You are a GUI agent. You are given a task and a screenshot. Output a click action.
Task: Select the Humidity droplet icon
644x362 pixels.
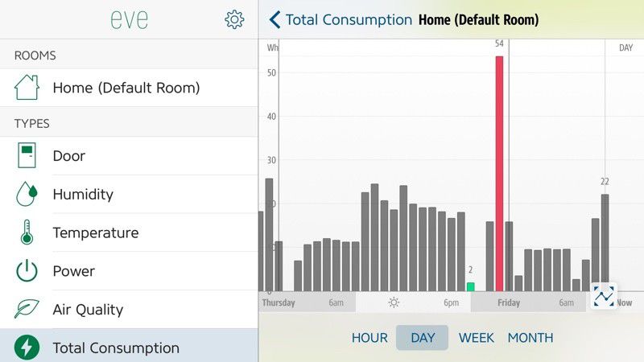pyautogui.click(x=27, y=194)
